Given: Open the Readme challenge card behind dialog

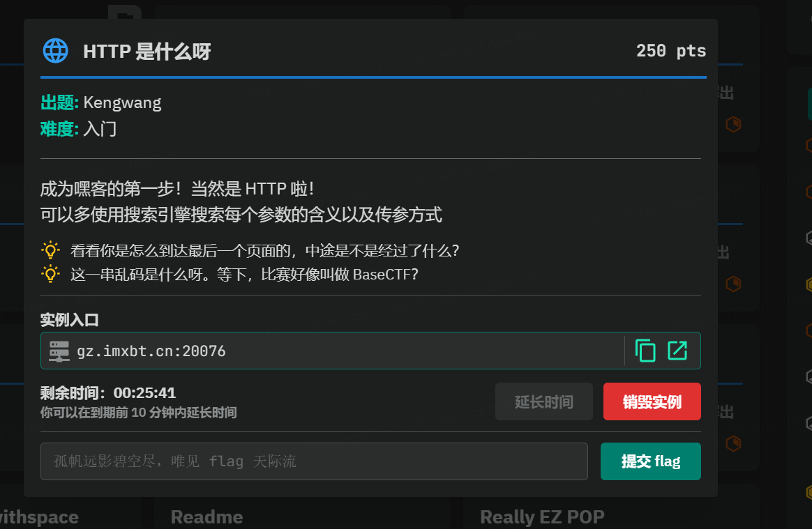Looking at the screenshot, I should coord(206,517).
